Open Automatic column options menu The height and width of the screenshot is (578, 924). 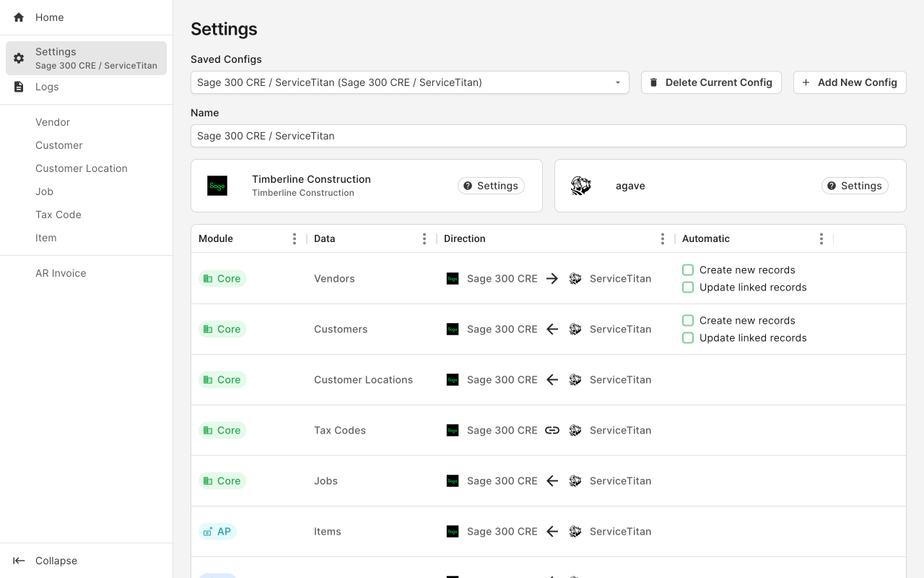(821, 238)
